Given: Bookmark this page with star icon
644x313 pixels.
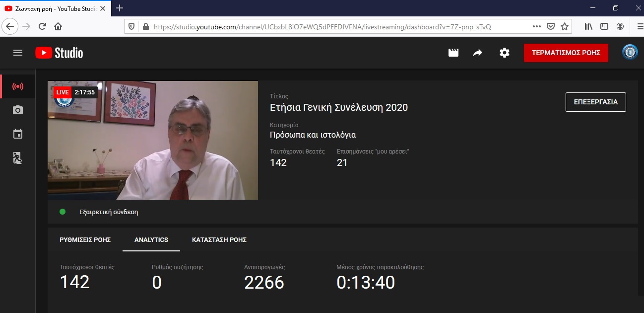Looking at the screenshot, I should pyautogui.click(x=565, y=27).
